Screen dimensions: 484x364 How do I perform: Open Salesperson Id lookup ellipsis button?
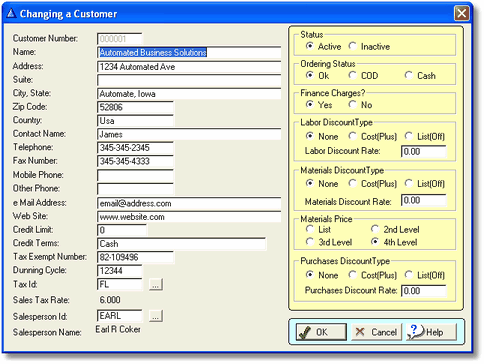point(156,316)
